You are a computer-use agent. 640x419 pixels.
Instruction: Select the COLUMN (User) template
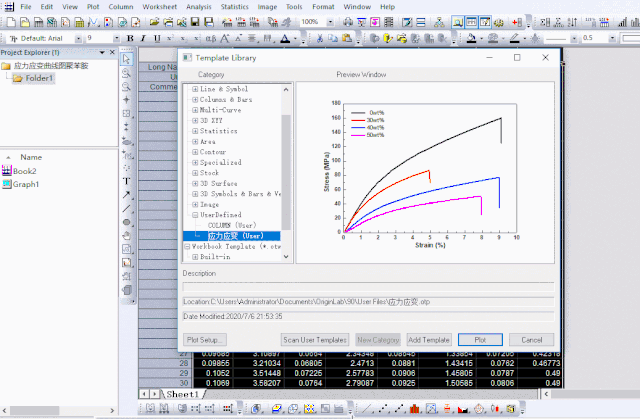(232, 225)
